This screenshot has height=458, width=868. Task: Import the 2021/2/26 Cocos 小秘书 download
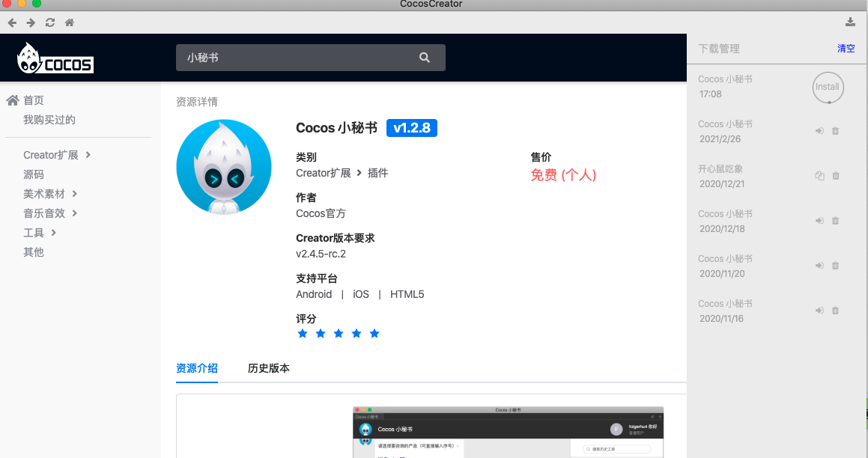(819, 131)
